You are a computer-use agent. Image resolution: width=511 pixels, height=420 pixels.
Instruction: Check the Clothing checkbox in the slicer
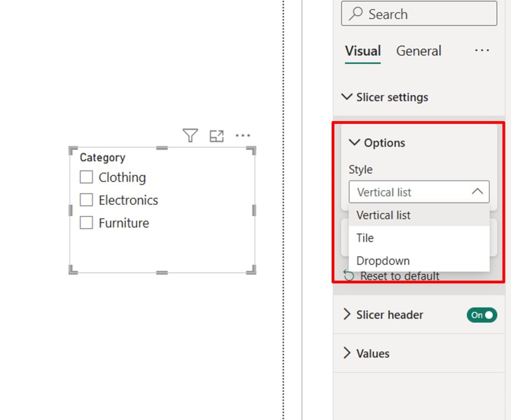(x=87, y=177)
